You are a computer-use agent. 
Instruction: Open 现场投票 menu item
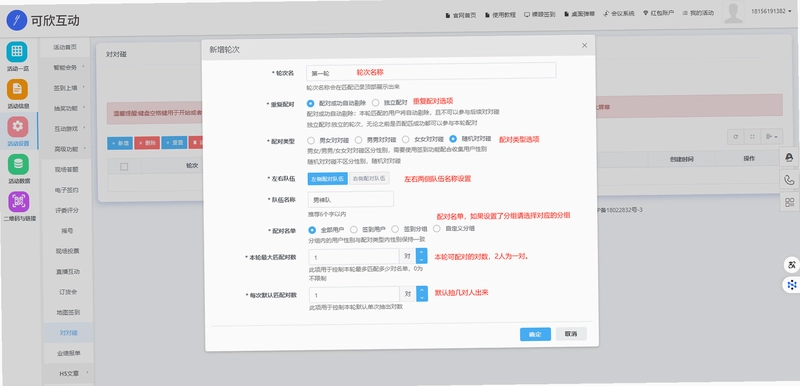(67, 251)
